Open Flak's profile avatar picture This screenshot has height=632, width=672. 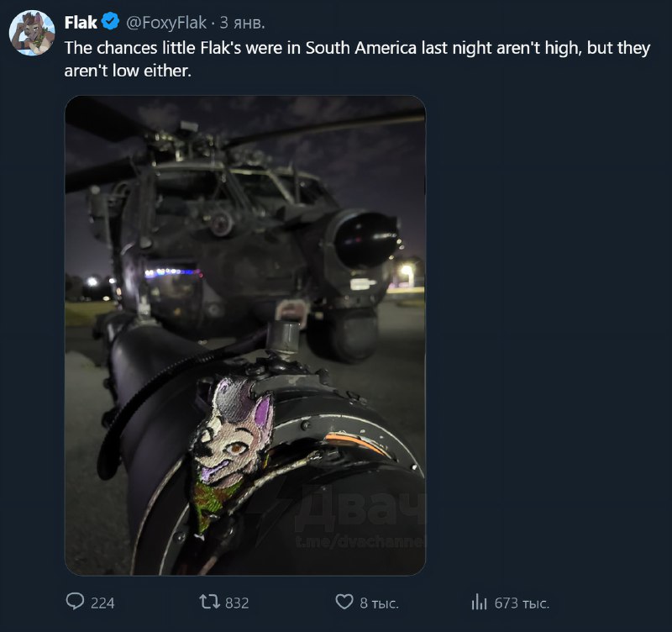click(x=33, y=34)
